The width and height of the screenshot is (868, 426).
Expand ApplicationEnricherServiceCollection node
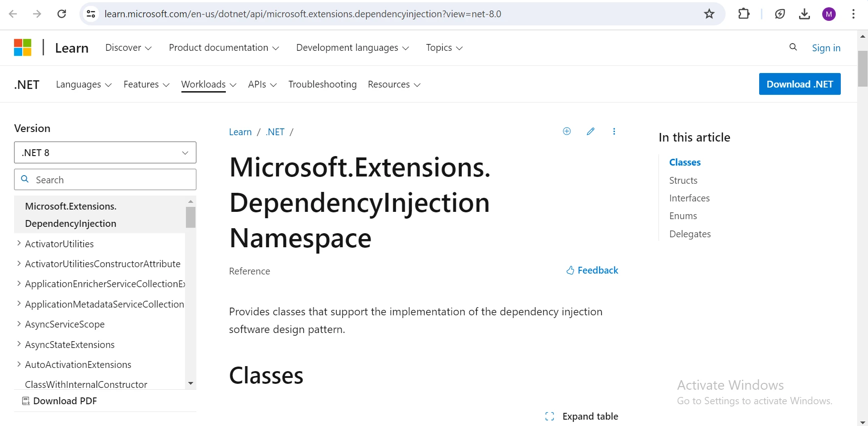pyautogui.click(x=19, y=283)
